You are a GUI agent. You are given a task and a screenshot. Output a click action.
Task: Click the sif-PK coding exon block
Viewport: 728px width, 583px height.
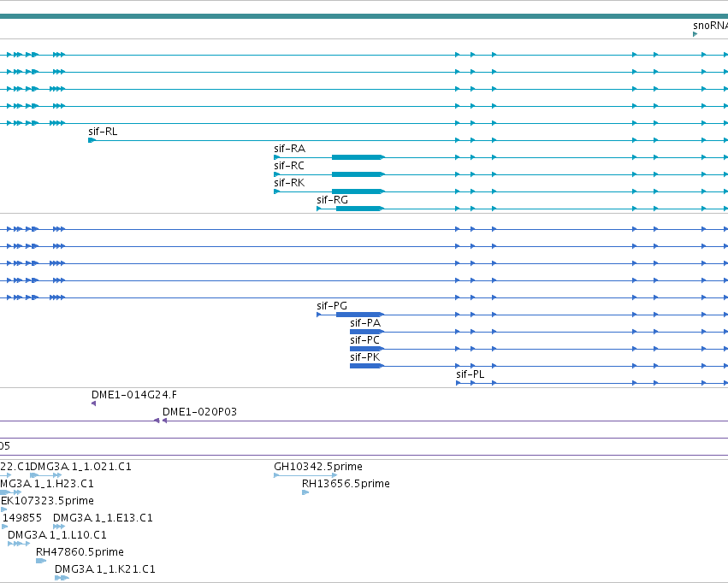point(366,366)
